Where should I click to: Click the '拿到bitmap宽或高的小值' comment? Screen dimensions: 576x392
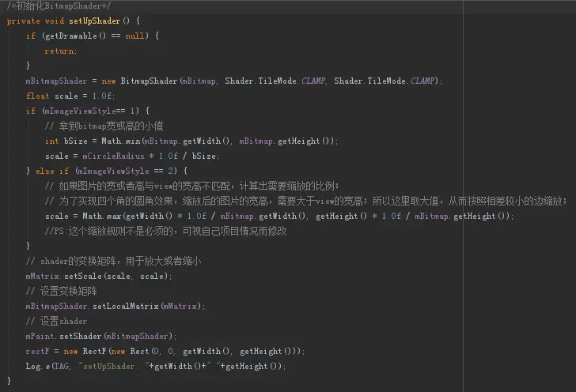[104, 126]
